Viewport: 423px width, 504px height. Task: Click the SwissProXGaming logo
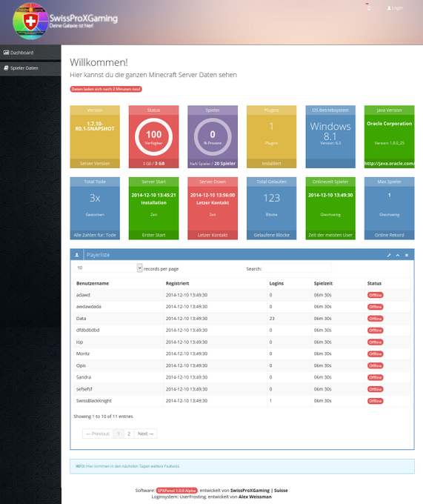coord(65,21)
